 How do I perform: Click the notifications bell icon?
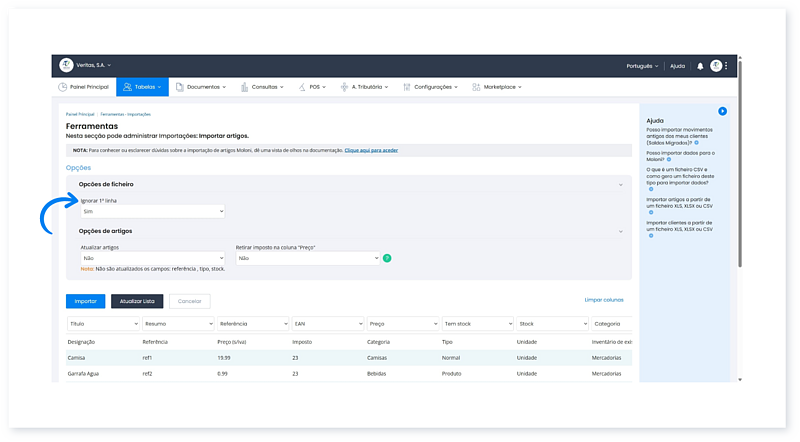(700, 66)
